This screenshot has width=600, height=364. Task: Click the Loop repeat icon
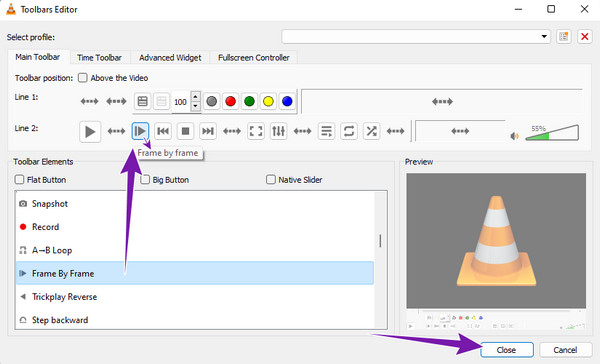(x=349, y=131)
